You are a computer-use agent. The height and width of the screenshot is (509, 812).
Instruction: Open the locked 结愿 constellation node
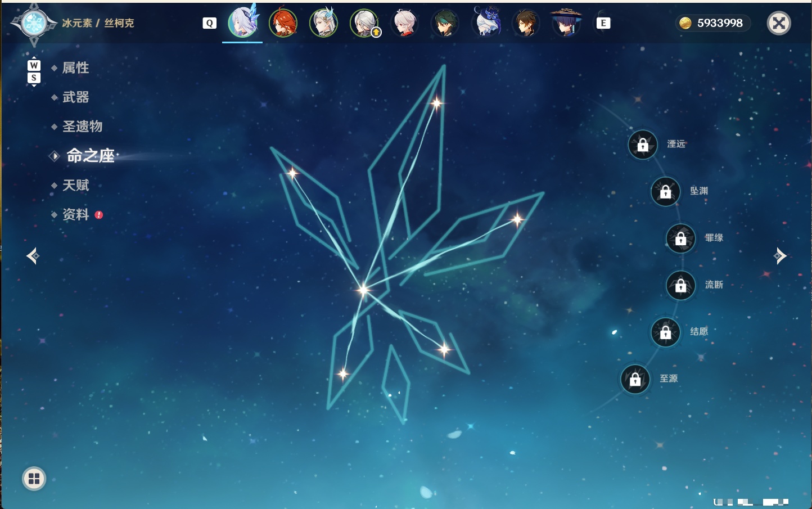pyautogui.click(x=666, y=332)
